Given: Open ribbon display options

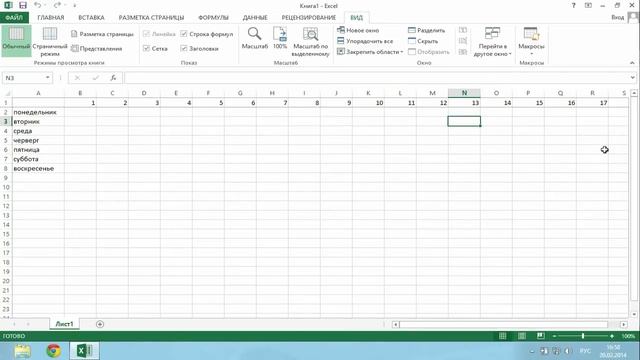Looking at the screenshot, I should point(588,6).
